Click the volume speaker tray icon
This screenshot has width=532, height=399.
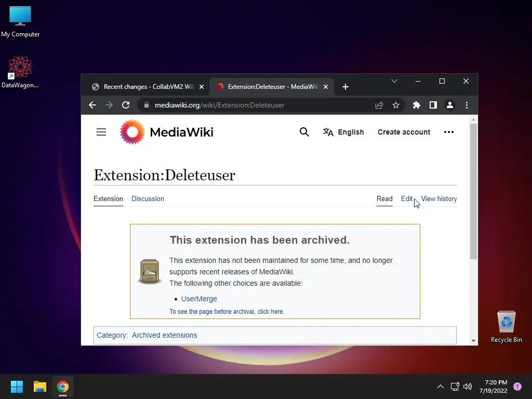468,387
